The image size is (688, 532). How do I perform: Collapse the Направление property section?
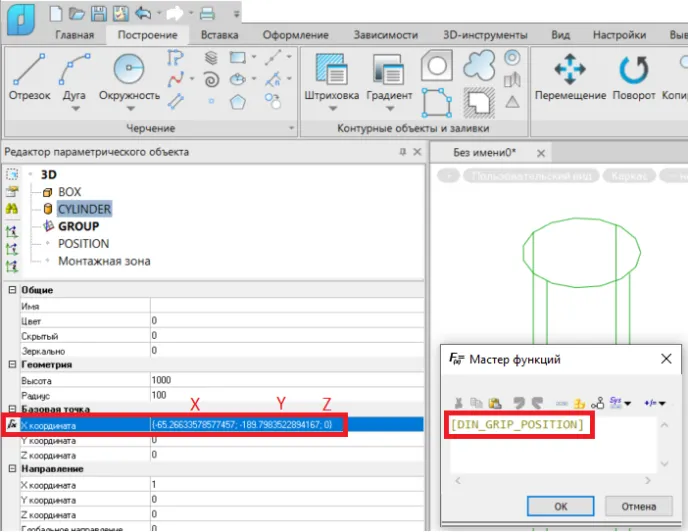[x=12, y=468]
